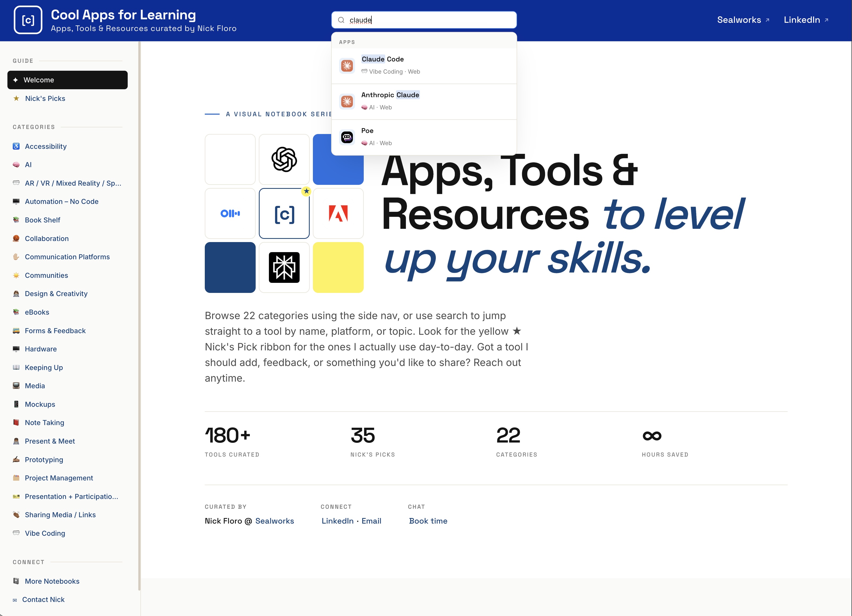Click Sealworks link under Curated By
Image resolution: width=852 pixels, height=616 pixels.
pyautogui.click(x=275, y=521)
